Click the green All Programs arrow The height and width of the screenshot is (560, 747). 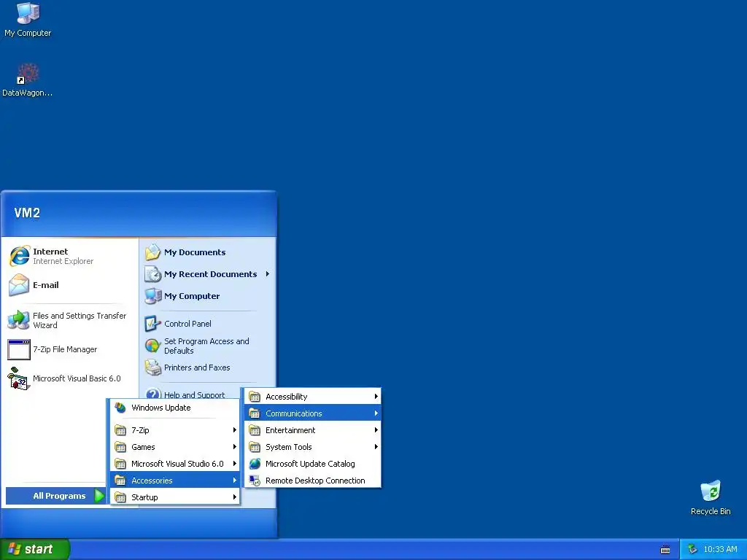click(x=99, y=496)
